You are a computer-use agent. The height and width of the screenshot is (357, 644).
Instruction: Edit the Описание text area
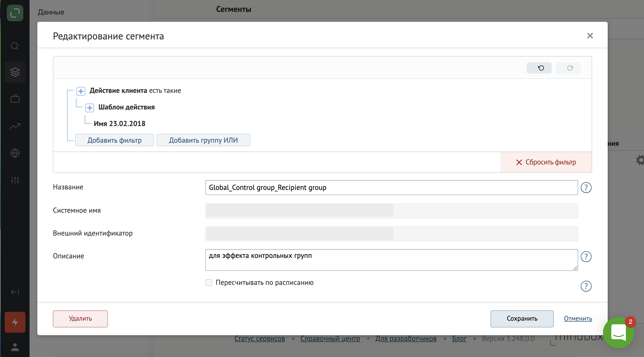tap(391, 260)
